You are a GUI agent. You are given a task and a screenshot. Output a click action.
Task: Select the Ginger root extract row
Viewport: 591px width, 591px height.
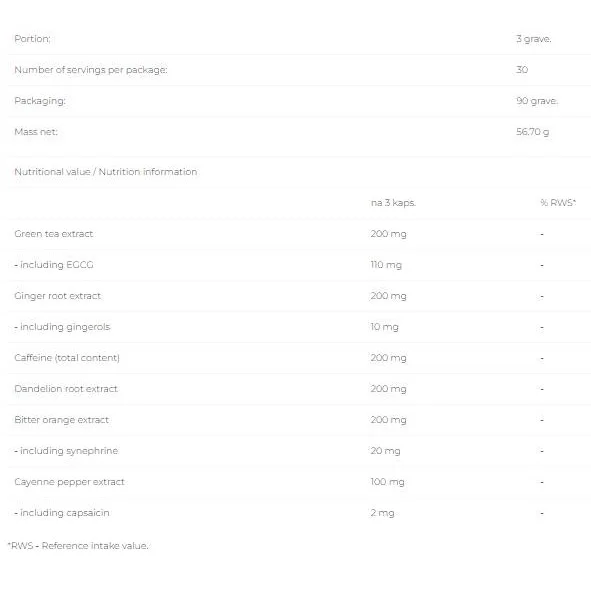[x=296, y=296]
